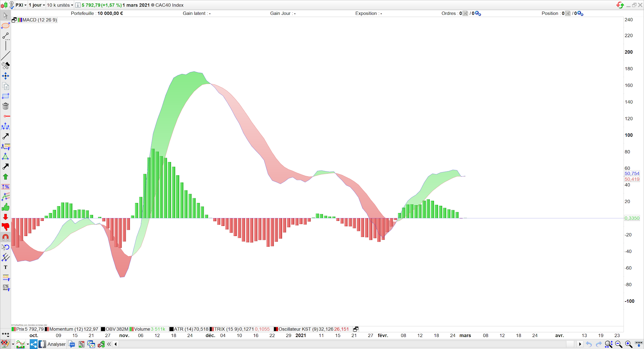Redo the last action
This screenshot has width=644, height=349.
[599, 344]
